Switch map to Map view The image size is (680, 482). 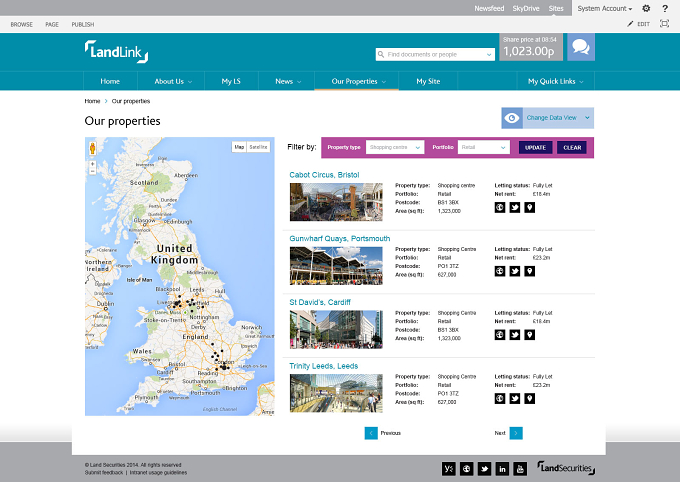(x=239, y=147)
